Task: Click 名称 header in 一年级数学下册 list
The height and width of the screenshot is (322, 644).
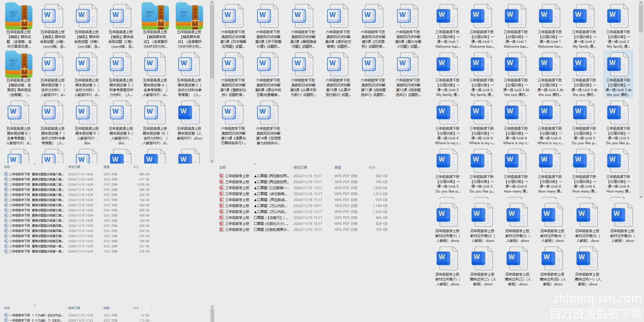Action: [7, 308]
